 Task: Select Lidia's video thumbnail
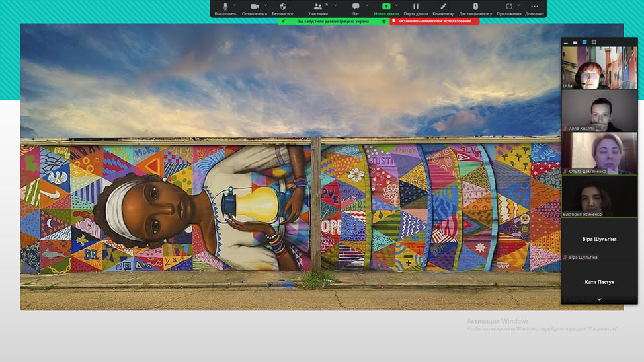[x=599, y=67]
